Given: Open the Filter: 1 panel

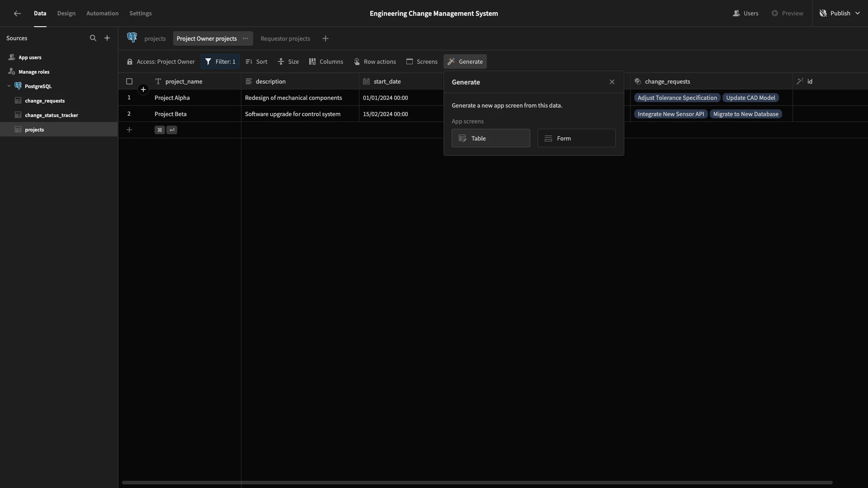Looking at the screenshot, I should click(220, 62).
